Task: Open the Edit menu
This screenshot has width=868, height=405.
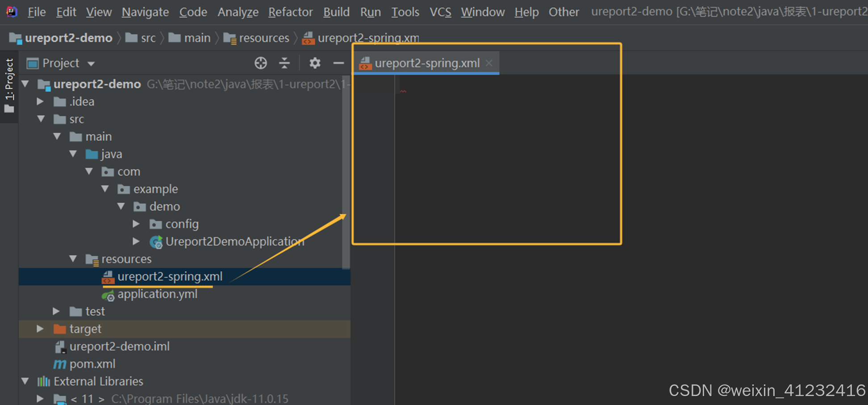Action: click(66, 12)
